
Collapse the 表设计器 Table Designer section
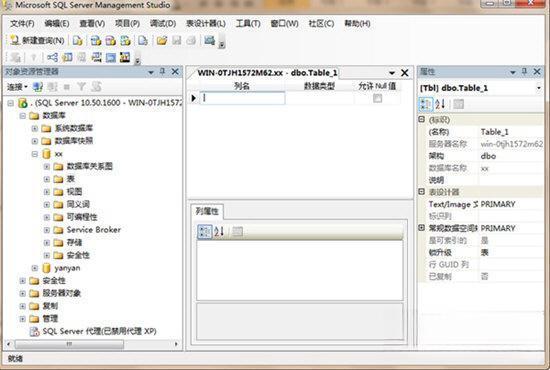pos(422,191)
